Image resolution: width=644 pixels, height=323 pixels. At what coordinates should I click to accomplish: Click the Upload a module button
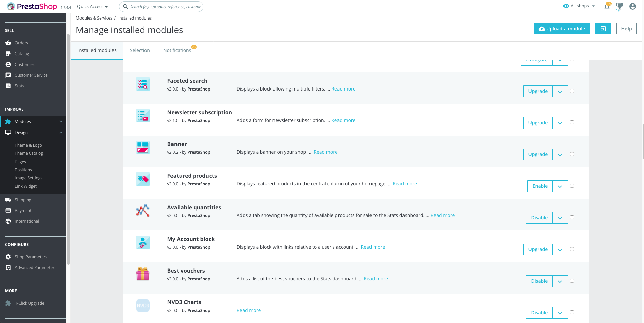[x=561, y=29]
